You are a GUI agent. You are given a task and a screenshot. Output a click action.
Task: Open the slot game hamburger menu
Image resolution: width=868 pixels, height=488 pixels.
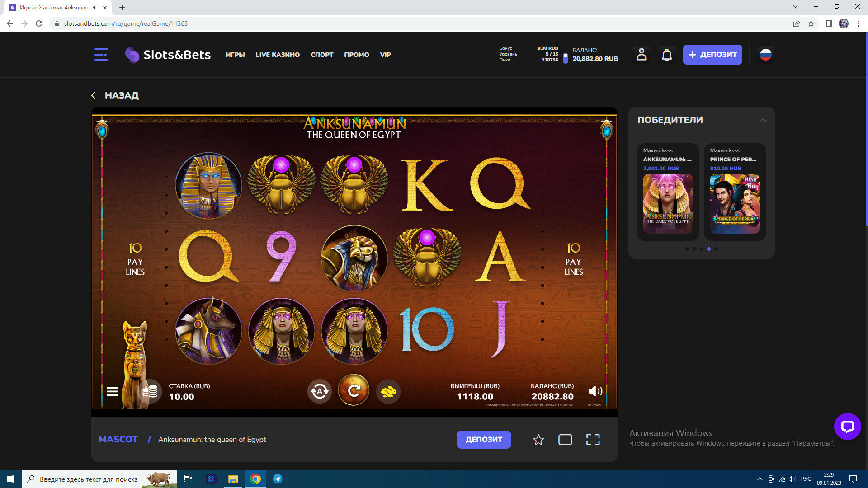113,392
